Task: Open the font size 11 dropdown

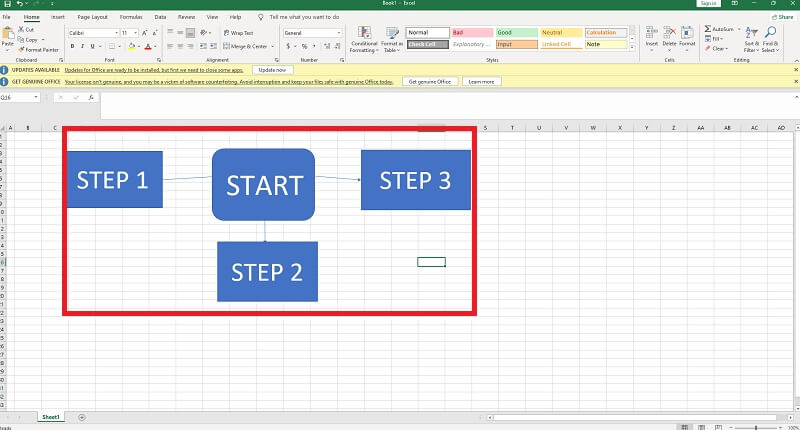Action: click(135, 33)
